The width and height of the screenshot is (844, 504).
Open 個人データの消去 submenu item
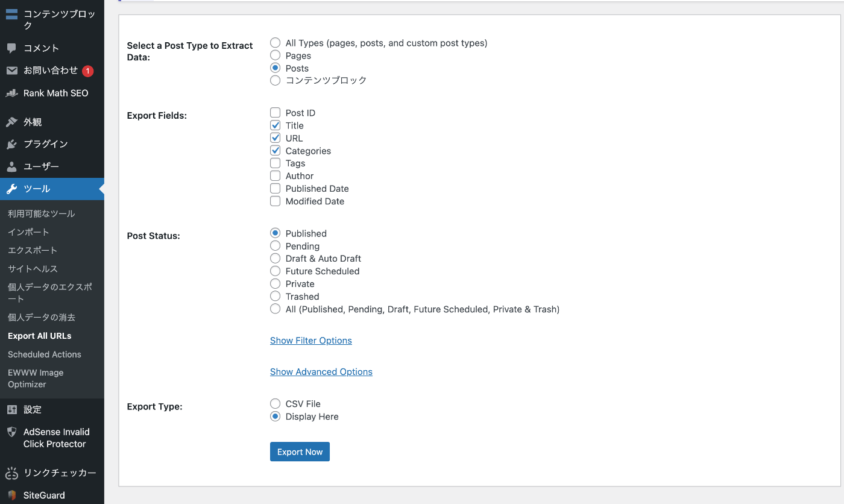coord(42,318)
